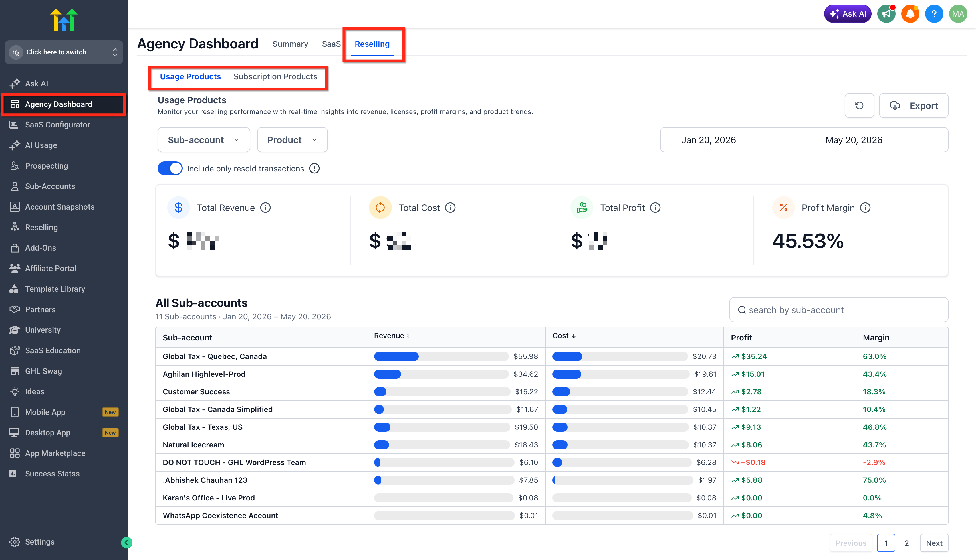976x560 pixels.
Task: Open the MA user avatar menu
Action: (x=958, y=14)
